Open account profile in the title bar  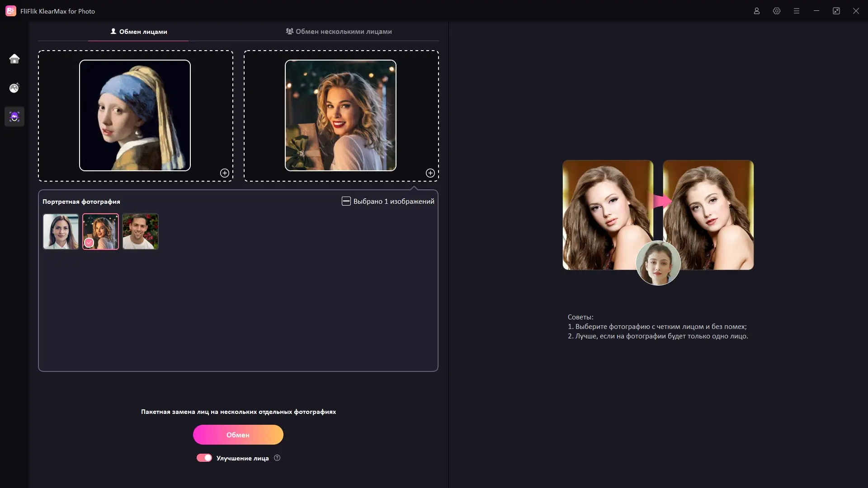coord(757,11)
